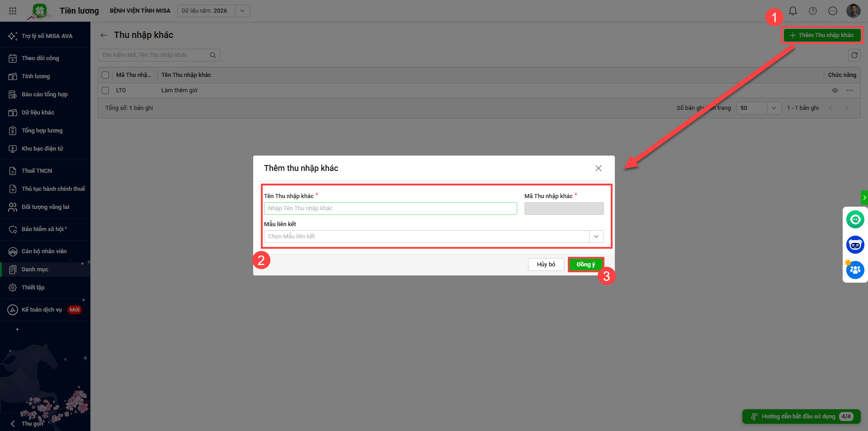The image size is (868, 431).
Task: Open the Chọn Mẫu liên kết dropdown
Action: [x=596, y=237]
